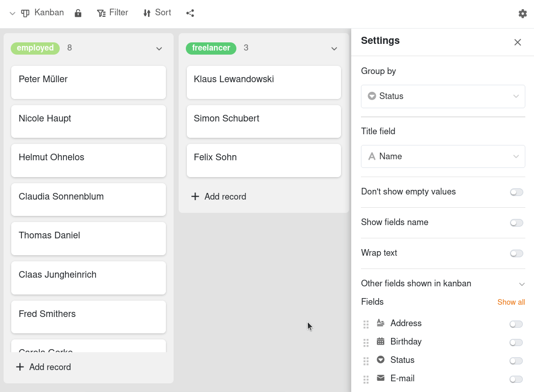The image size is (534, 392).
Task: Click the Kanban view type icon
Action: point(25,13)
